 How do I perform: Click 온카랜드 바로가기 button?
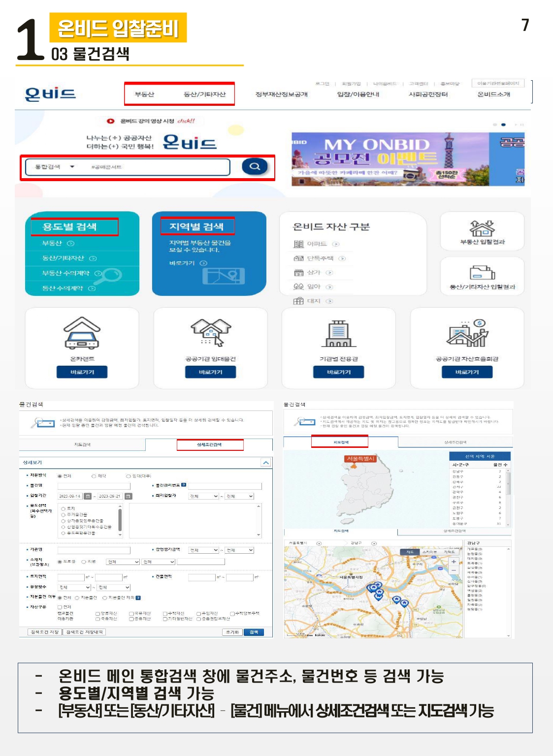pyautogui.click(x=82, y=372)
